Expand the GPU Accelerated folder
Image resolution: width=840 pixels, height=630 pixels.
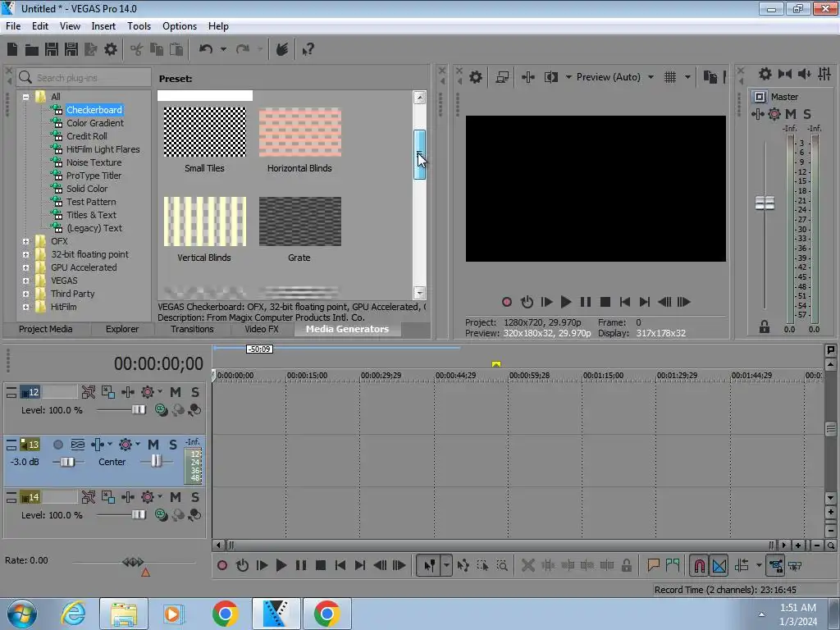pyautogui.click(x=25, y=268)
